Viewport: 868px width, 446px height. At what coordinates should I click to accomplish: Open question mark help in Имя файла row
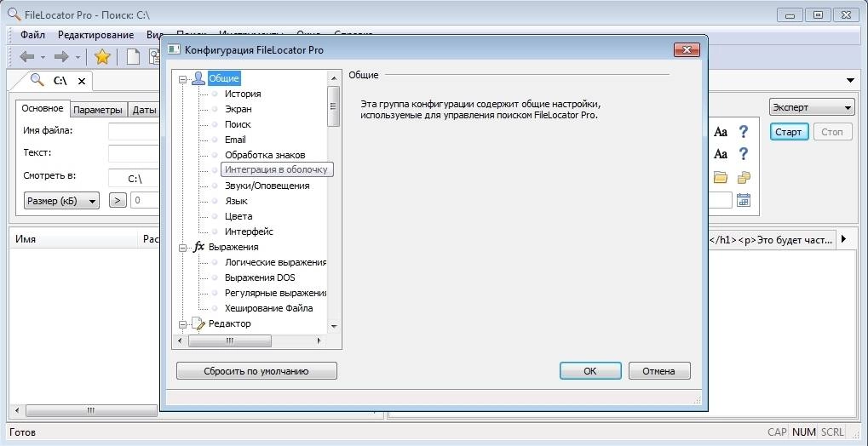tap(744, 132)
